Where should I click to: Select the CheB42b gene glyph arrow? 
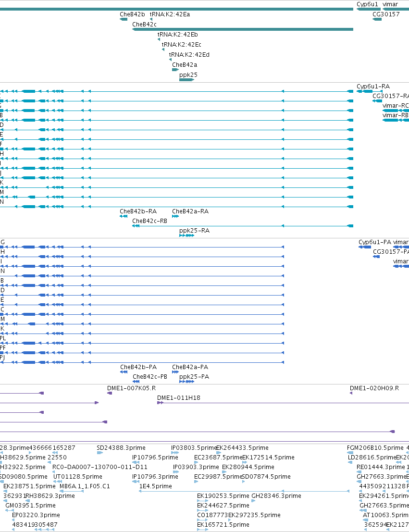(124, 19)
